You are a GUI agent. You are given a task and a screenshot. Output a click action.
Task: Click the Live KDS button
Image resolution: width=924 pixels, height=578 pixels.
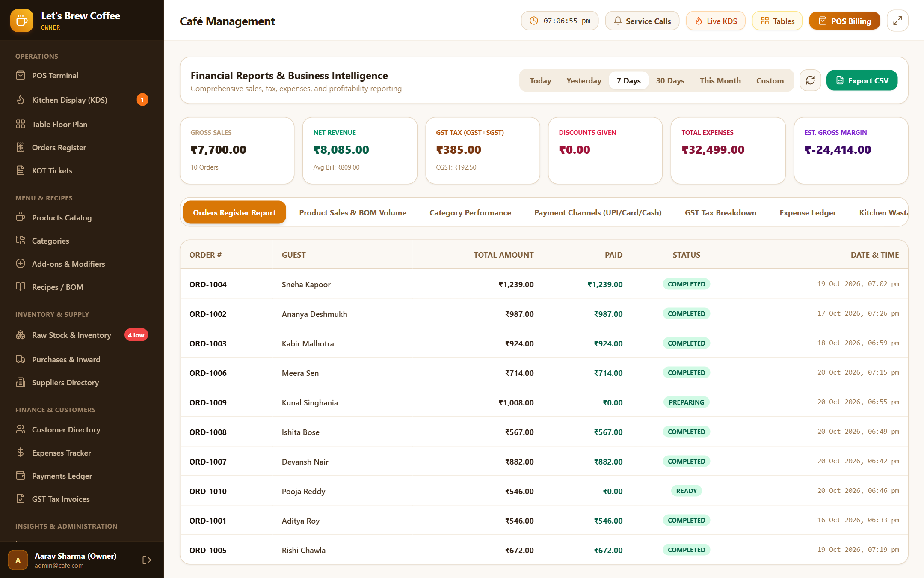click(x=716, y=21)
